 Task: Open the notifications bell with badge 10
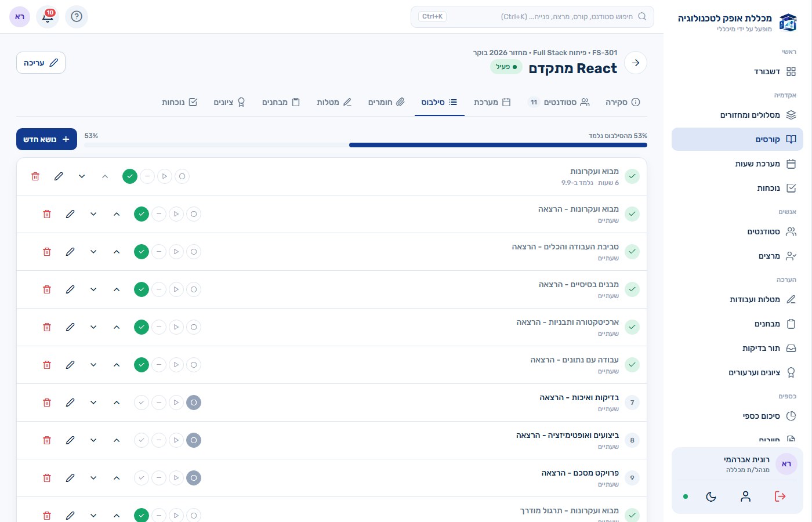click(48, 17)
